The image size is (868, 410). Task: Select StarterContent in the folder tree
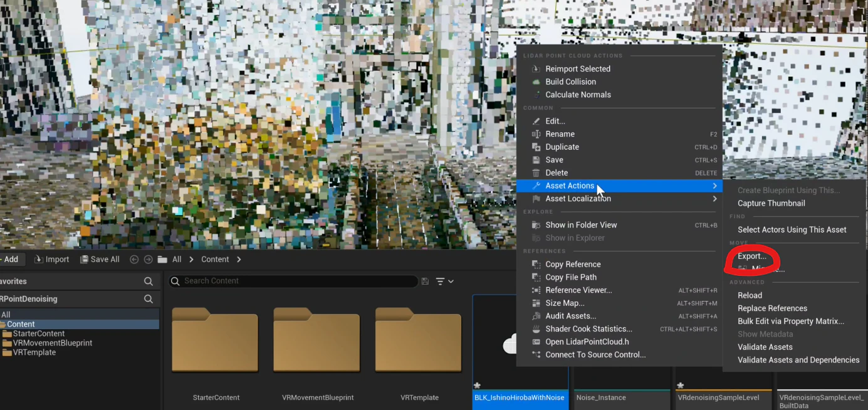pos(39,334)
